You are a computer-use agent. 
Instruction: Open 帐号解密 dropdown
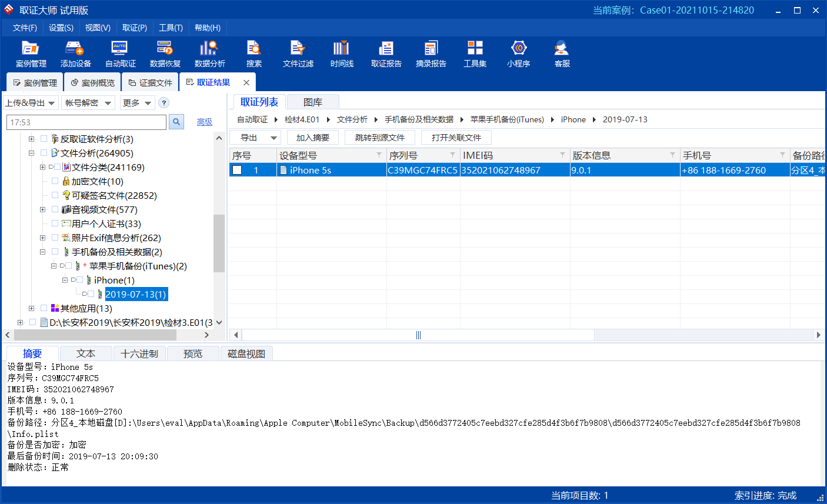[88, 103]
